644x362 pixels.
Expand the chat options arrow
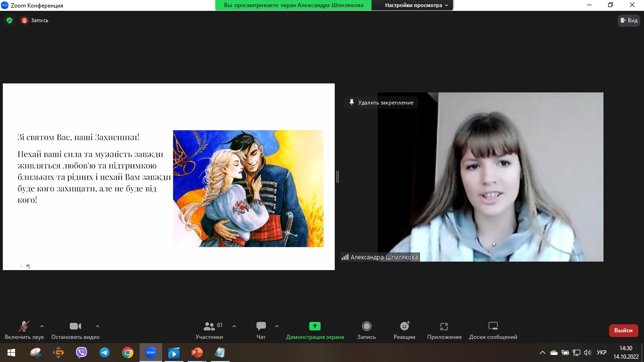pos(277,326)
